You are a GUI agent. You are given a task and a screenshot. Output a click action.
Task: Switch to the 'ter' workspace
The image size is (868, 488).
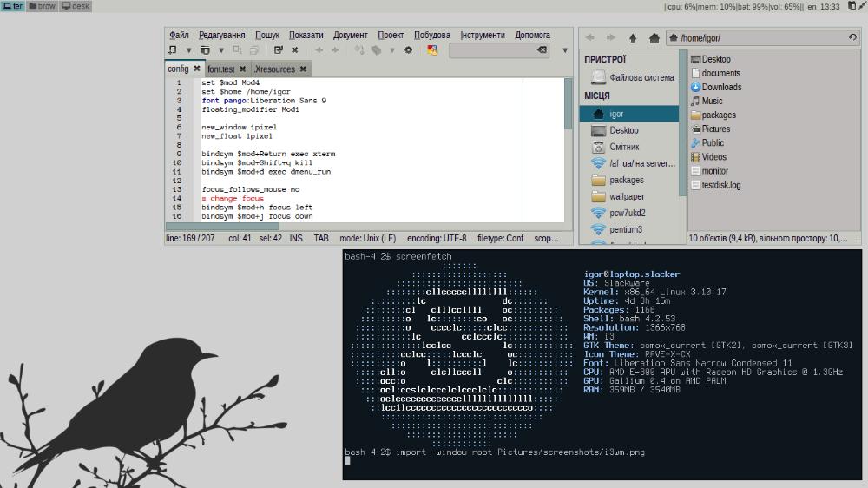pos(13,6)
